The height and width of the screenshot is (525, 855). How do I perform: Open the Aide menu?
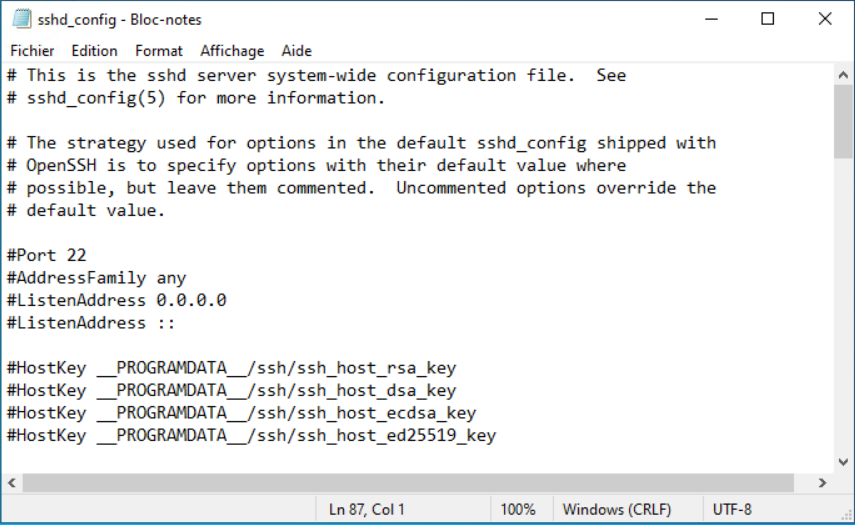click(297, 50)
